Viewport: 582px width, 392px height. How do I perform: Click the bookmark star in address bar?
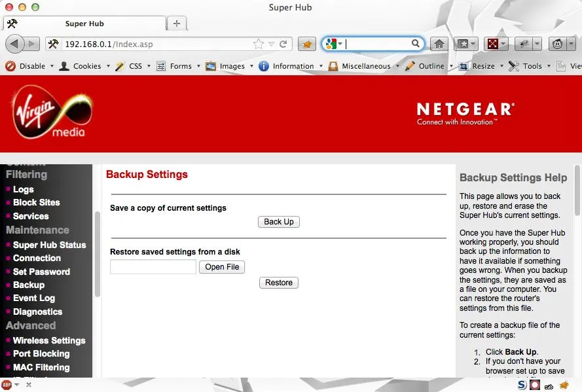click(259, 44)
